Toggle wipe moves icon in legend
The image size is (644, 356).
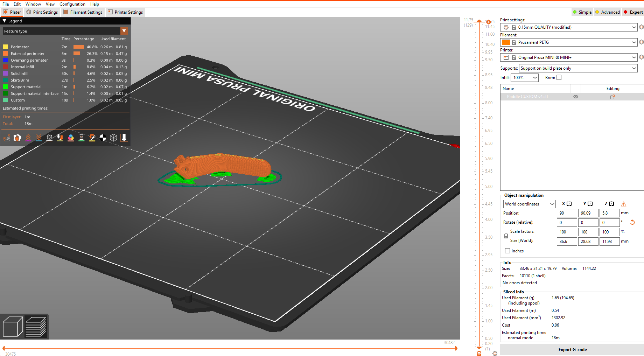(17, 138)
